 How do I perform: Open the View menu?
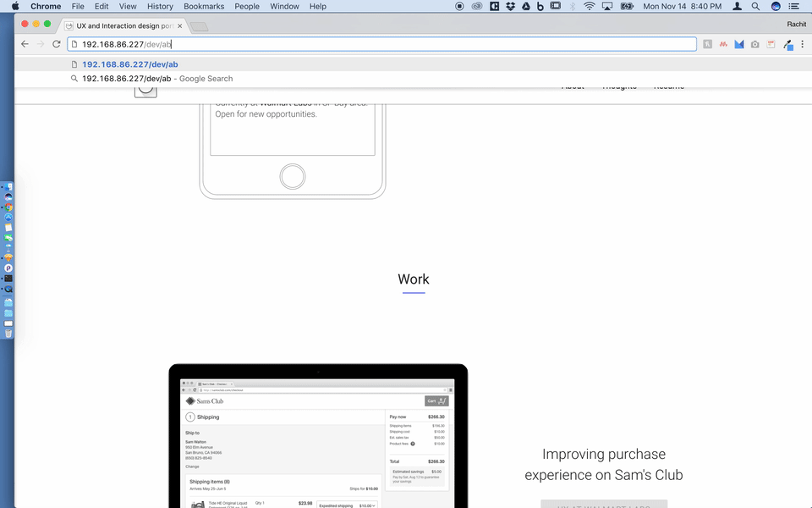tap(128, 6)
